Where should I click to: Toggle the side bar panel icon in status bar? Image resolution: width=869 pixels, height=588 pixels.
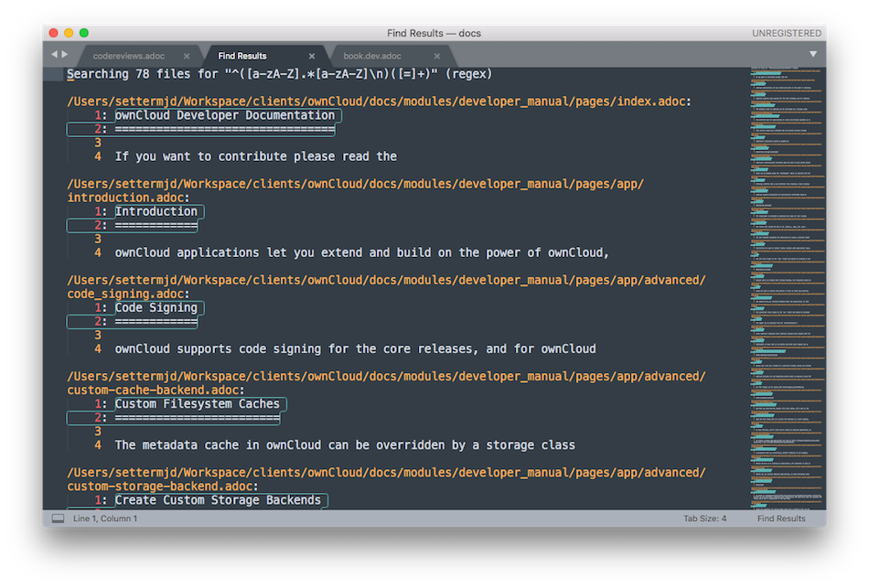(x=59, y=519)
